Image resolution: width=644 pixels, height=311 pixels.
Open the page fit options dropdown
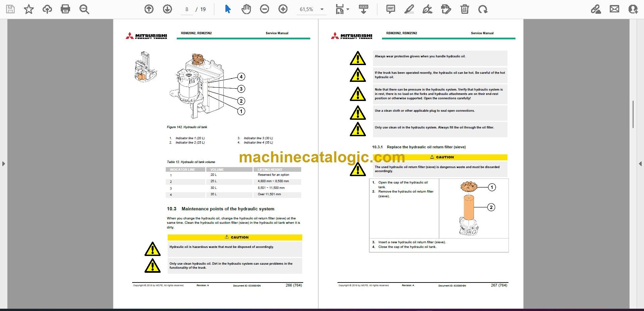coord(342,9)
